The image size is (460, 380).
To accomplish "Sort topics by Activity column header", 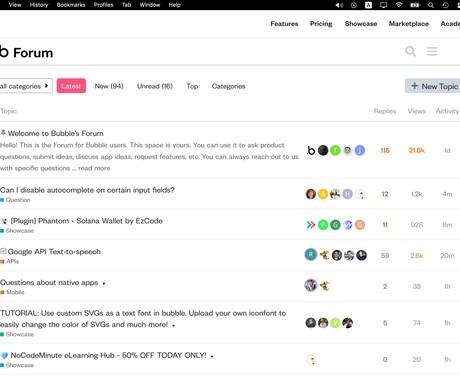I will pos(447,111).
